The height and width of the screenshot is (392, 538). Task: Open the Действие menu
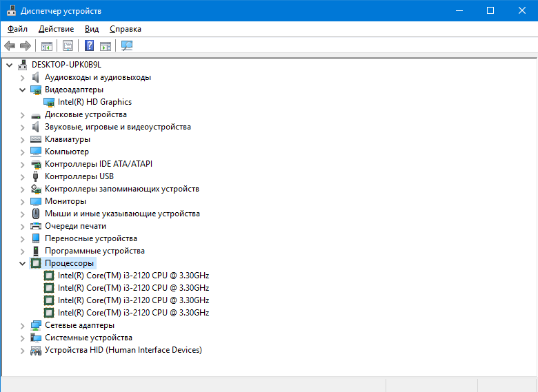coord(57,29)
